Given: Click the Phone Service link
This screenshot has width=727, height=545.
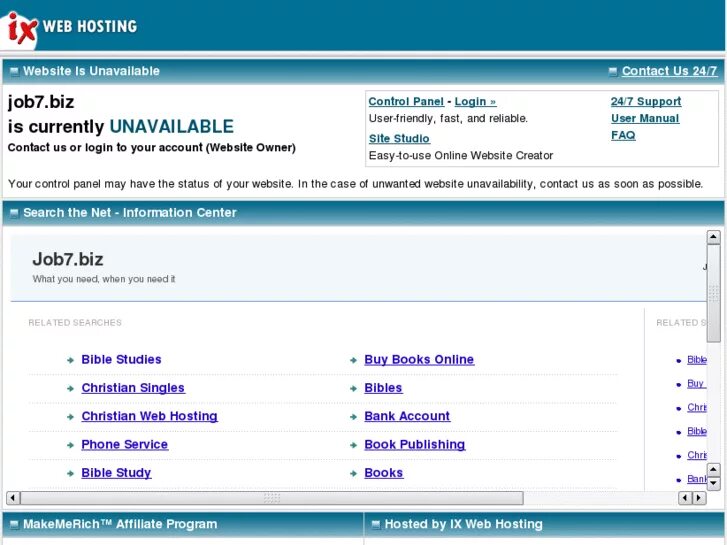Looking at the screenshot, I should (x=124, y=444).
